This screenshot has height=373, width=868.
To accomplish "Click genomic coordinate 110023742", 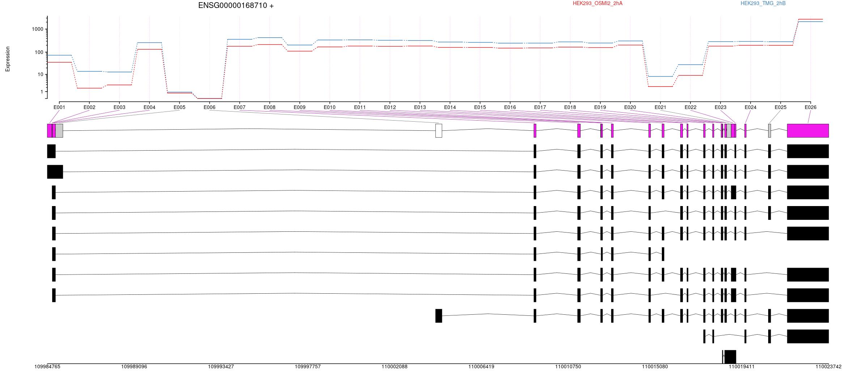I will (x=829, y=366).
